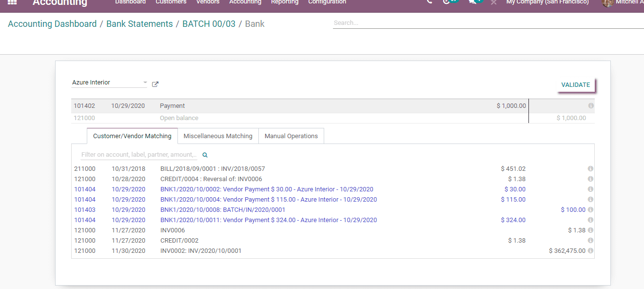
Task: Switch to Customer/Vendor Matching tab
Action: (x=132, y=136)
